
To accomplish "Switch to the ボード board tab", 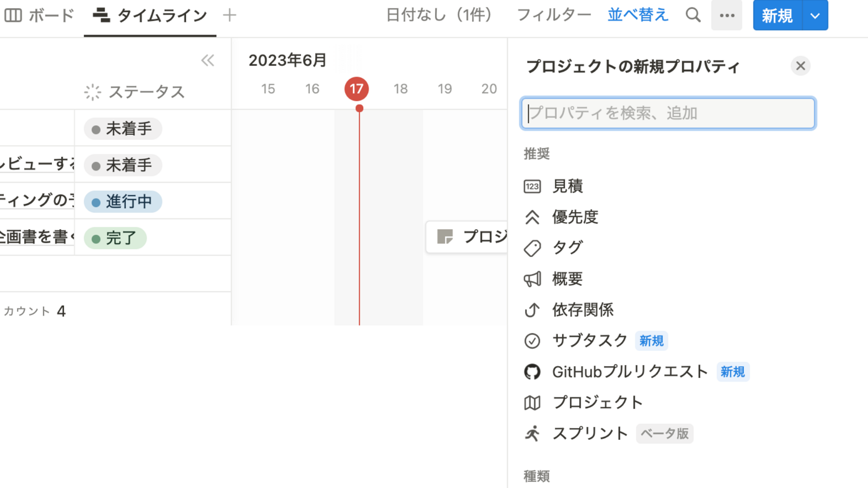I will click(40, 16).
